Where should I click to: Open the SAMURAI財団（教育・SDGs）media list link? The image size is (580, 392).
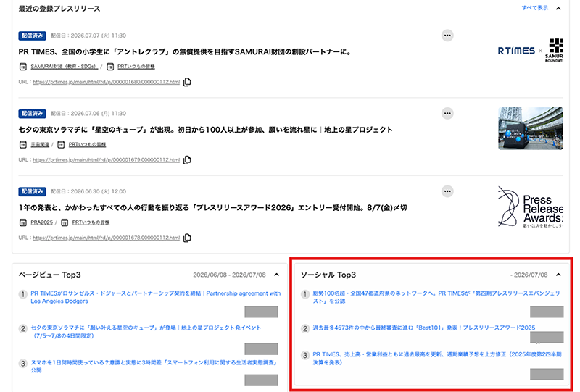(x=64, y=67)
